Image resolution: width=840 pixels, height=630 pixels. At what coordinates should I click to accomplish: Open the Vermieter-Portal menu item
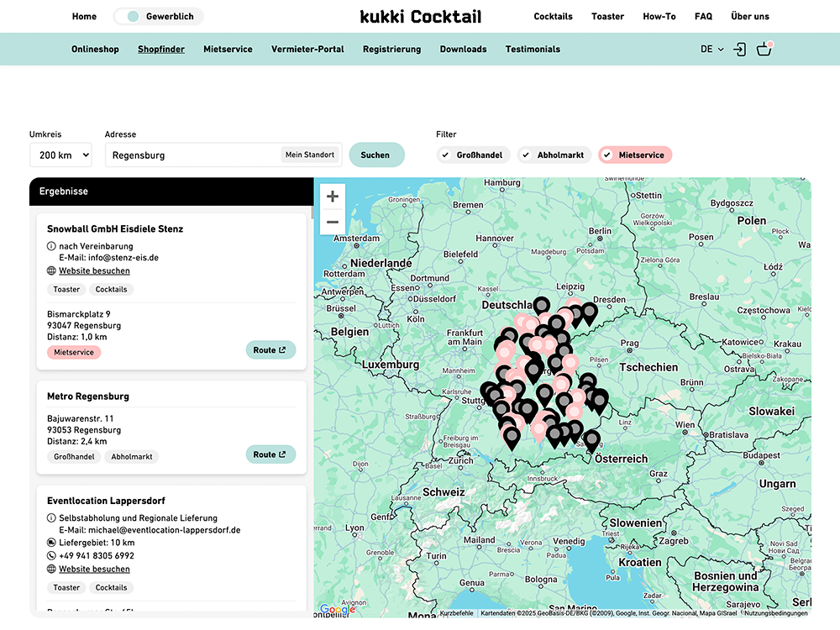307,50
